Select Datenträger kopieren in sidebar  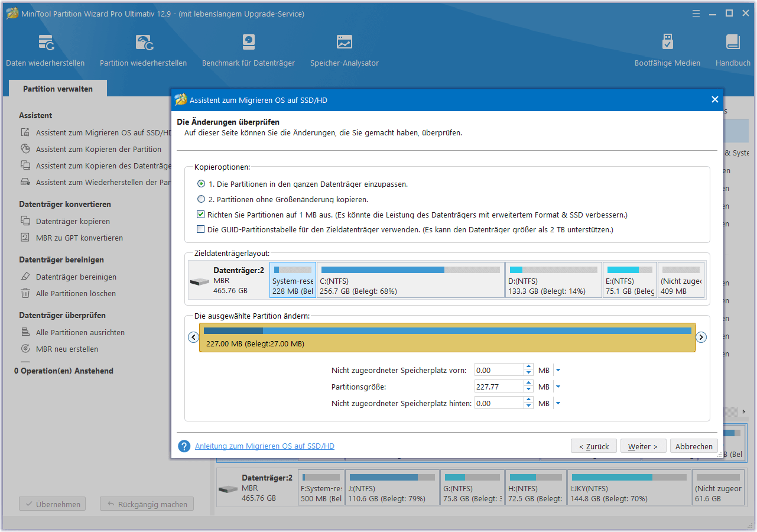73,222
